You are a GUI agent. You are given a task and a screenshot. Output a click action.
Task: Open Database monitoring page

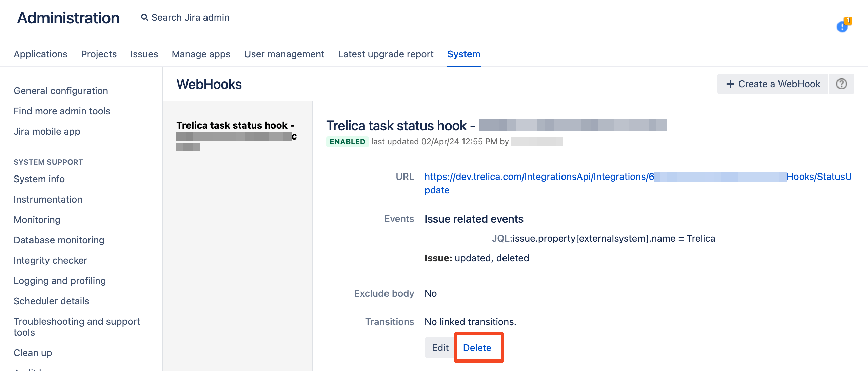59,240
